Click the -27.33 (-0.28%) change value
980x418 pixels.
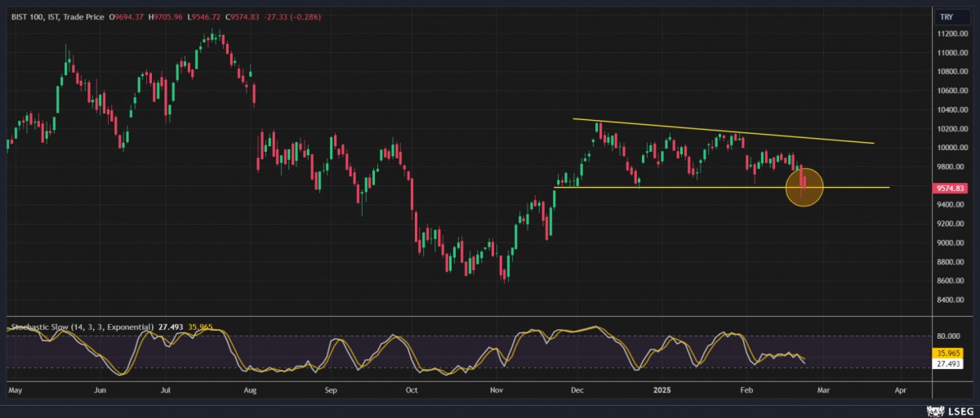(x=304, y=16)
